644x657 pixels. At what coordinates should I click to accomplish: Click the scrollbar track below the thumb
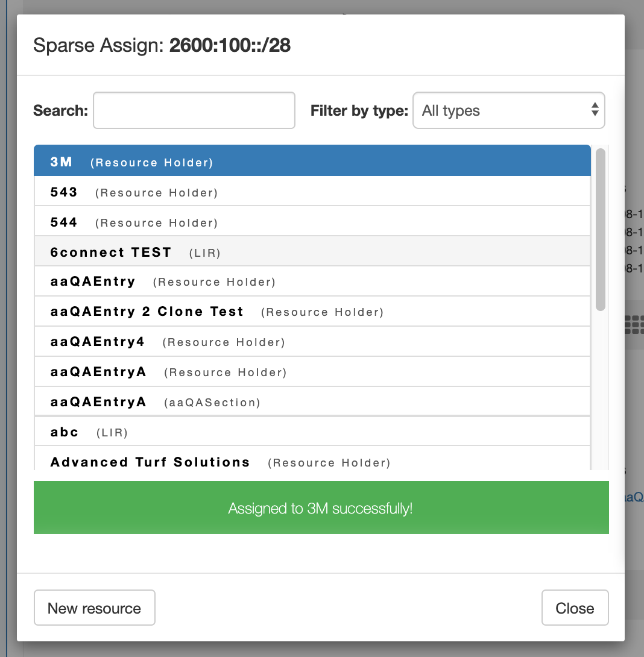pyautogui.click(x=600, y=392)
